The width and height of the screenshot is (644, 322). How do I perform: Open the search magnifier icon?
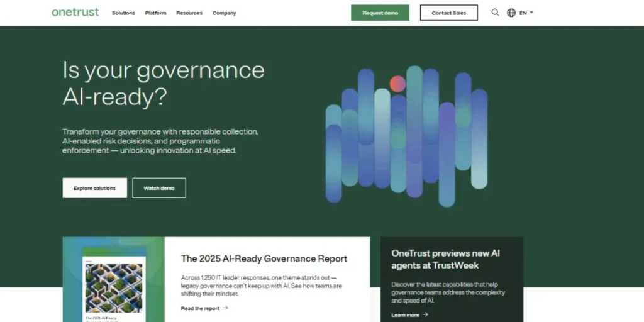[495, 13]
